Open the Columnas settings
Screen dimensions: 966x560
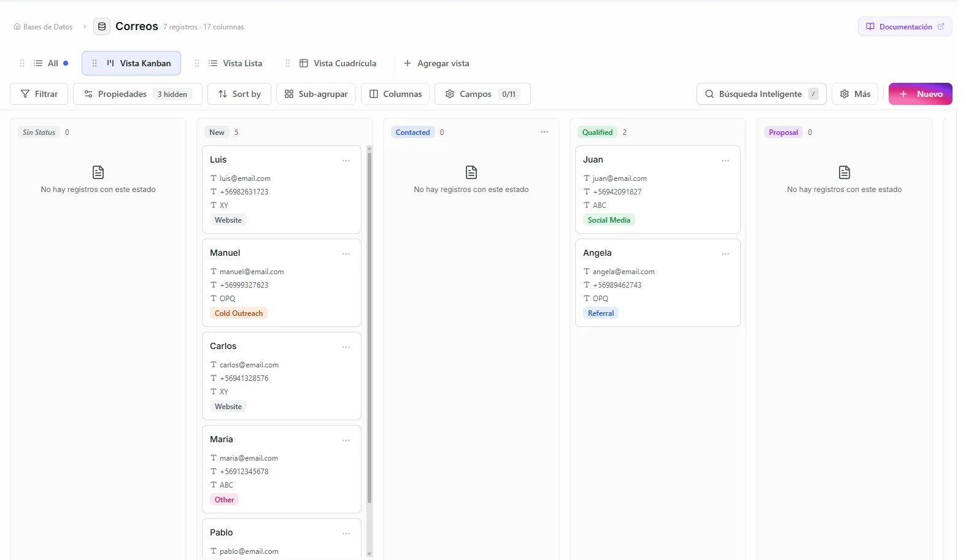coord(396,94)
